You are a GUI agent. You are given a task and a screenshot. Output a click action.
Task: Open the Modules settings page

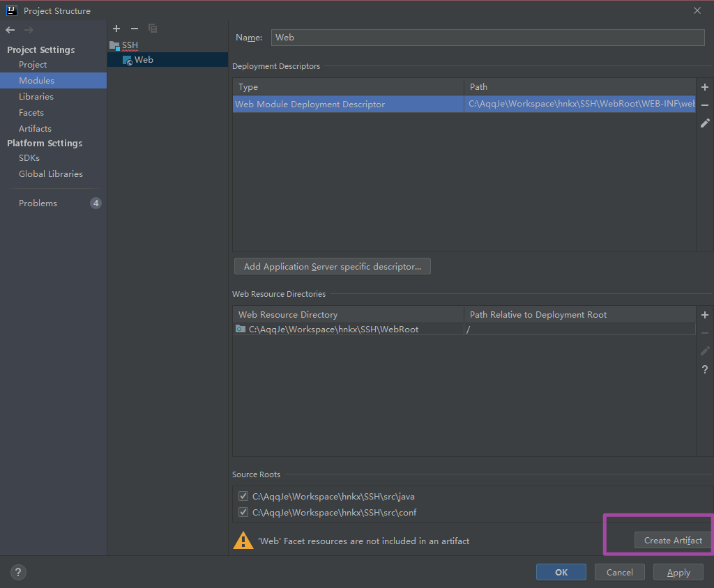pyautogui.click(x=53, y=81)
